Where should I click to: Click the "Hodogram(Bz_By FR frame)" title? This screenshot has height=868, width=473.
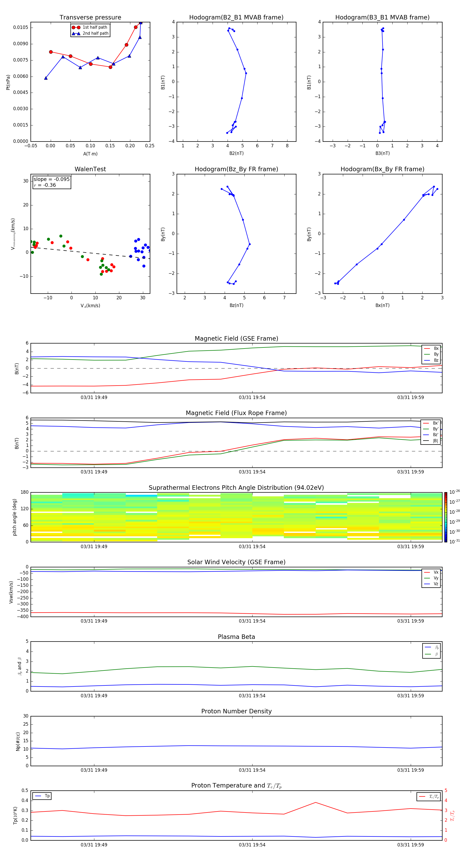[x=236, y=169]
